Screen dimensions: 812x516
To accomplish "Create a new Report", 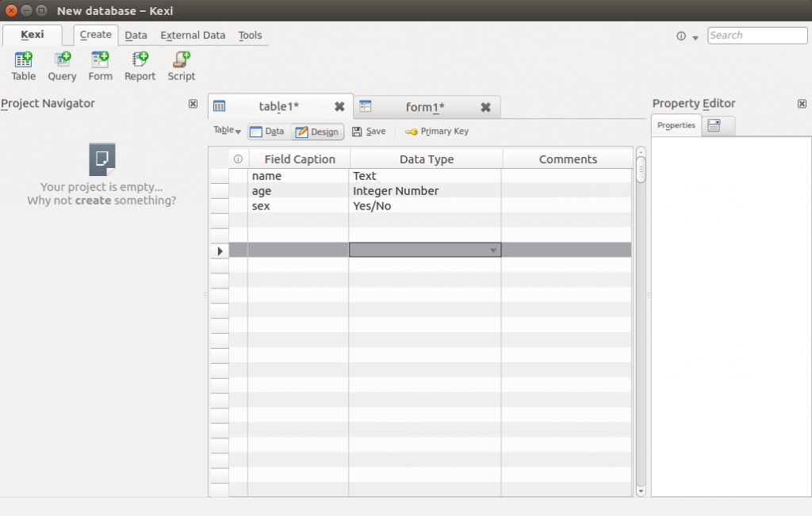I will (x=140, y=67).
